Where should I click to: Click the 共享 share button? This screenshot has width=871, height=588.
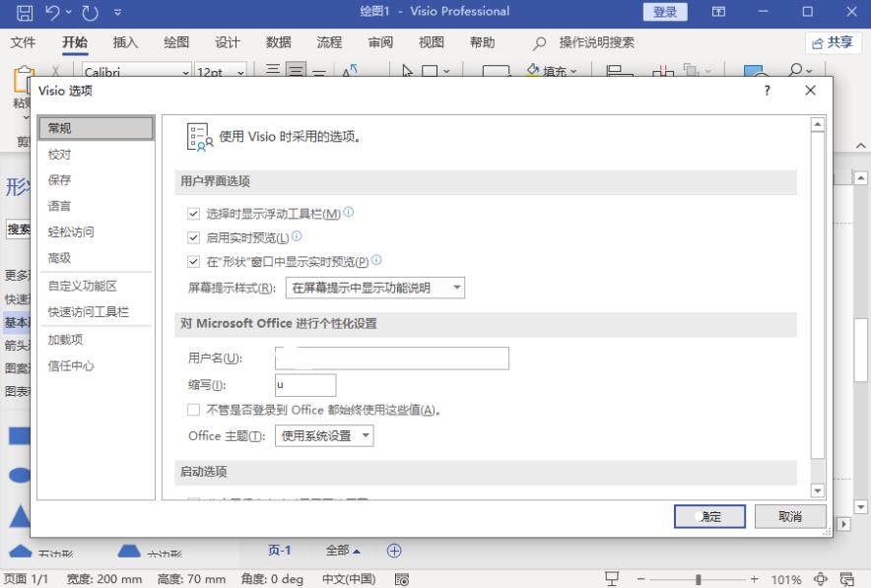tap(833, 42)
